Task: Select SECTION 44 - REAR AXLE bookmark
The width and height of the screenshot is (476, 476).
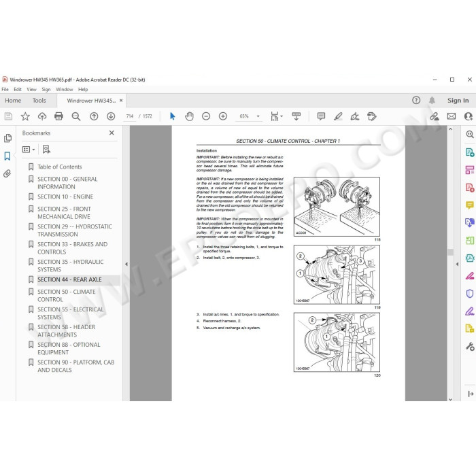Action: click(69, 279)
